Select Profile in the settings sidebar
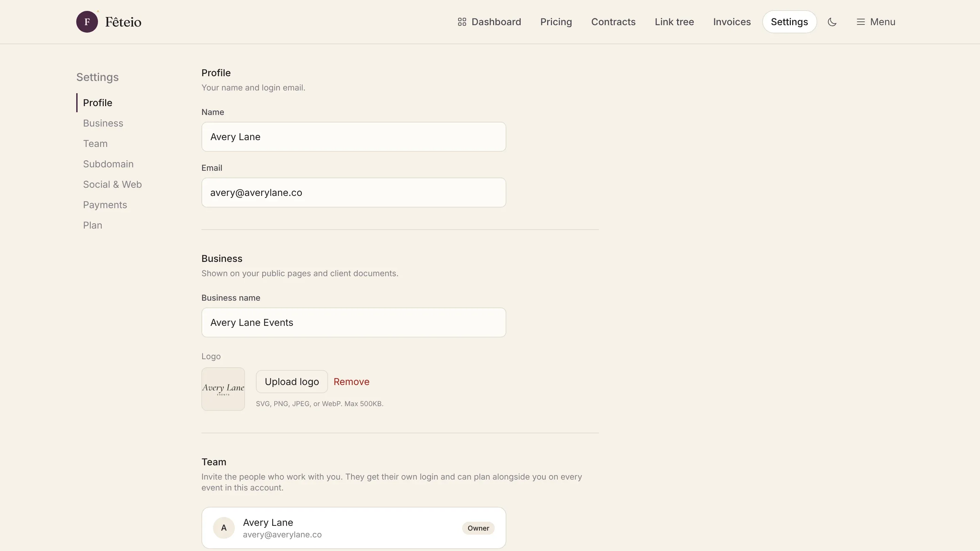 click(97, 103)
